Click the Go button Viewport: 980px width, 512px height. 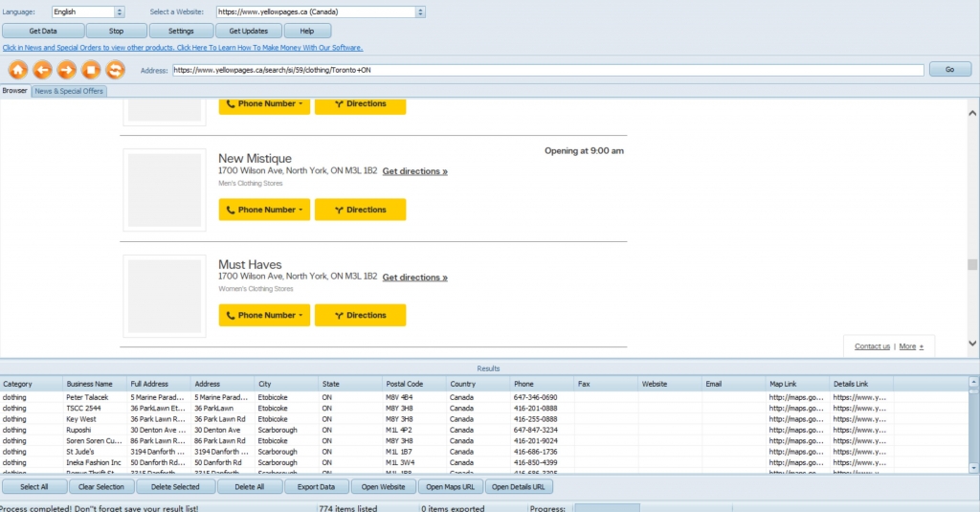click(x=950, y=70)
